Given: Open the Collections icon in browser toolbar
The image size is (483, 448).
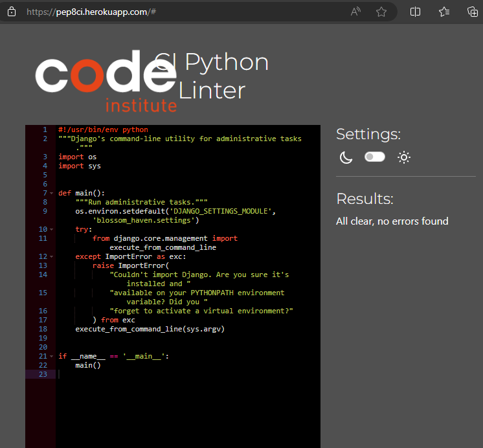Looking at the screenshot, I should [473, 12].
